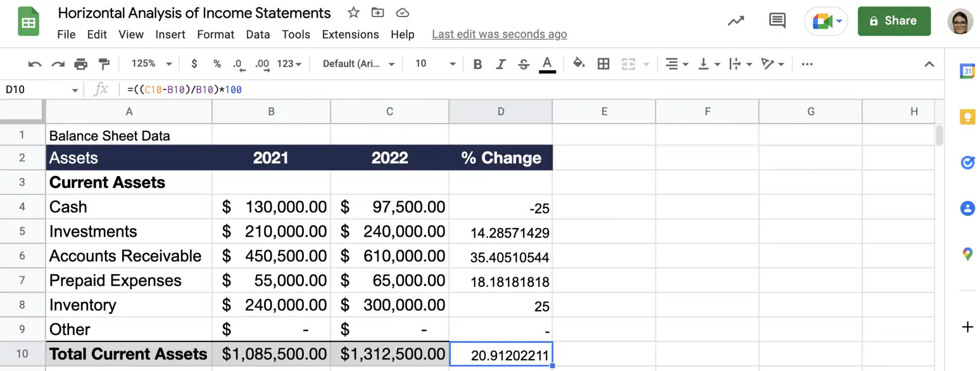Image resolution: width=980 pixels, height=371 pixels.
Task: Open the font size 10 dropdown
Action: click(435, 64)
